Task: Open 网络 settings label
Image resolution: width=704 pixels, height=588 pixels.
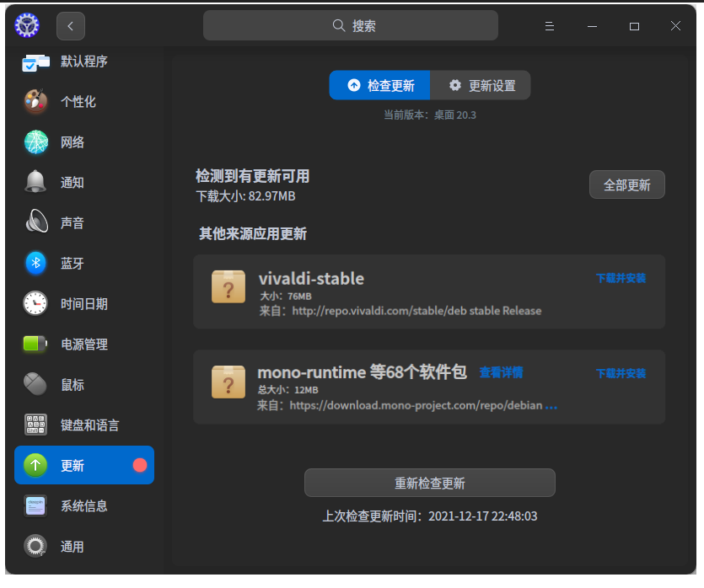Action: (x=73, y=142)
